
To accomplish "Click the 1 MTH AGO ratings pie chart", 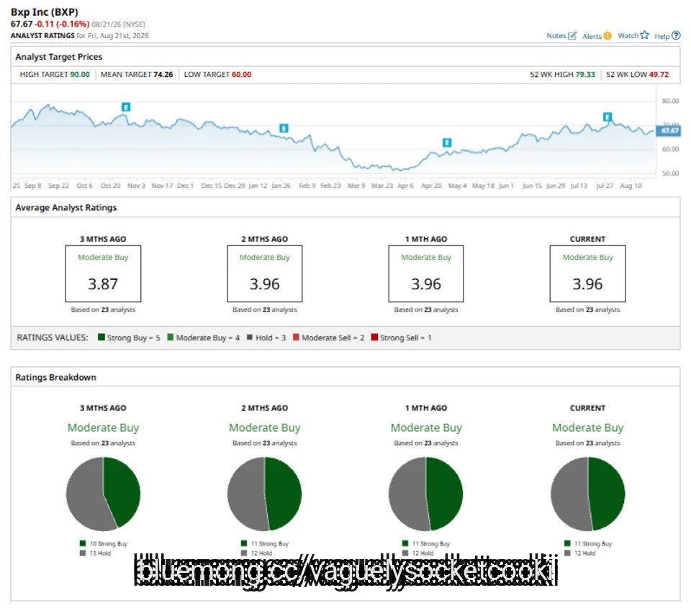I will point(425,494).
